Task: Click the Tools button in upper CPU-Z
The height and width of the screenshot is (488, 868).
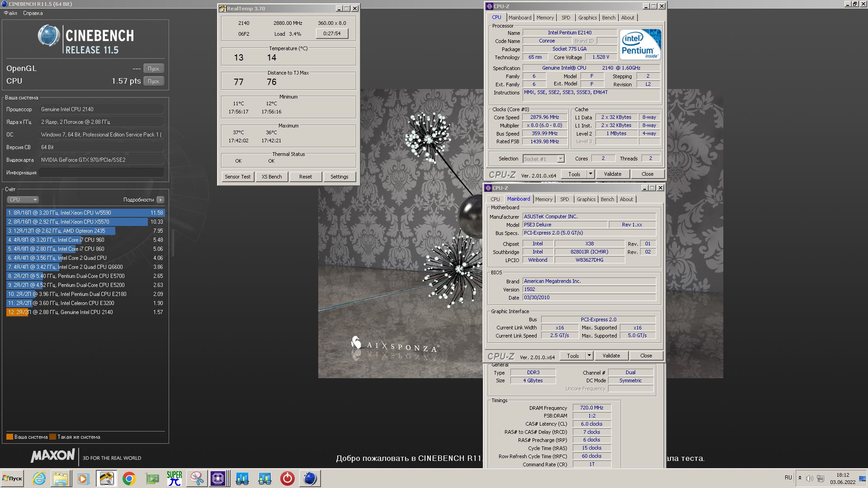Action: click(x=574, y=174)
